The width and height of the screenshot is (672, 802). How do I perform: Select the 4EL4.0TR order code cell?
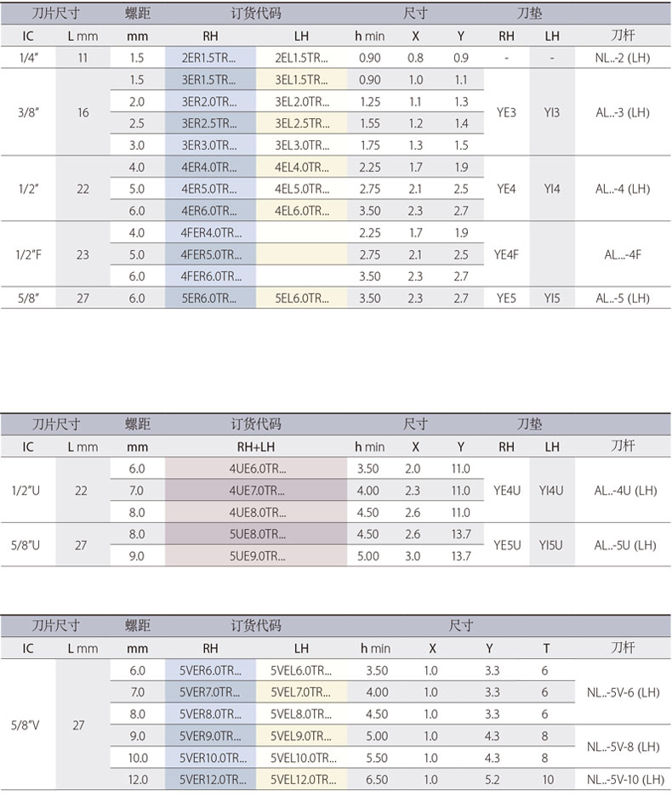click(301, 168)
